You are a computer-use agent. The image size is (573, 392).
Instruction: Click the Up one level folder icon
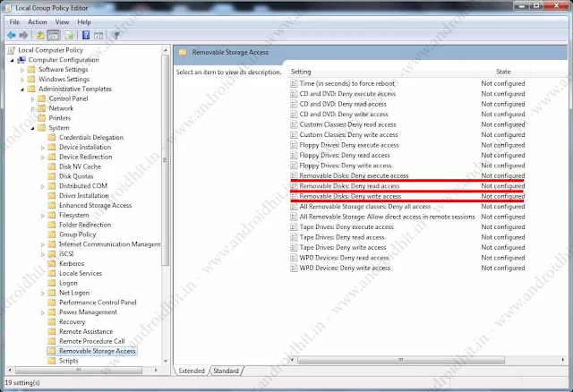(x=40, y=35)
